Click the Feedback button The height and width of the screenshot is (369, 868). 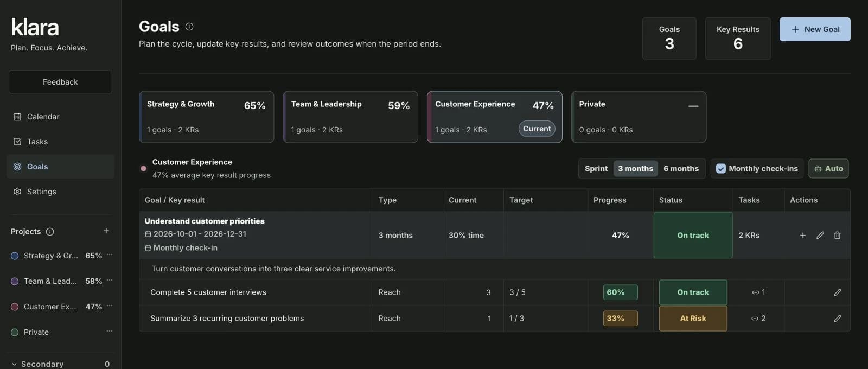coord(60,82)
